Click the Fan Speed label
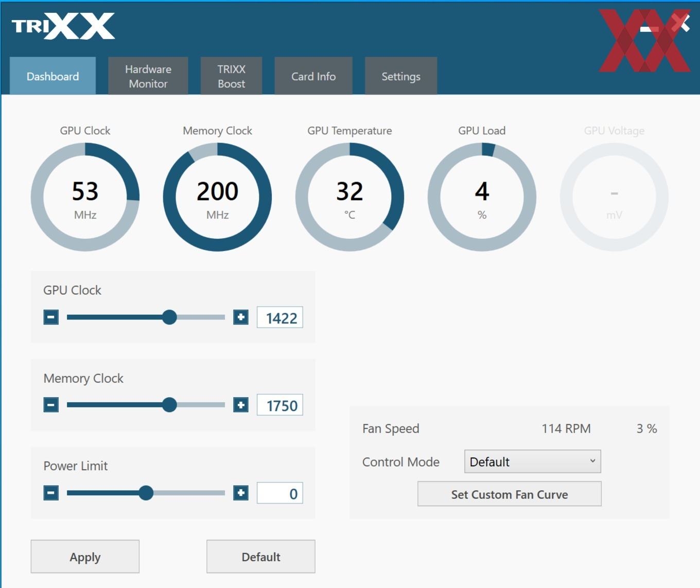The image size is (700, 588). (391, 429)
